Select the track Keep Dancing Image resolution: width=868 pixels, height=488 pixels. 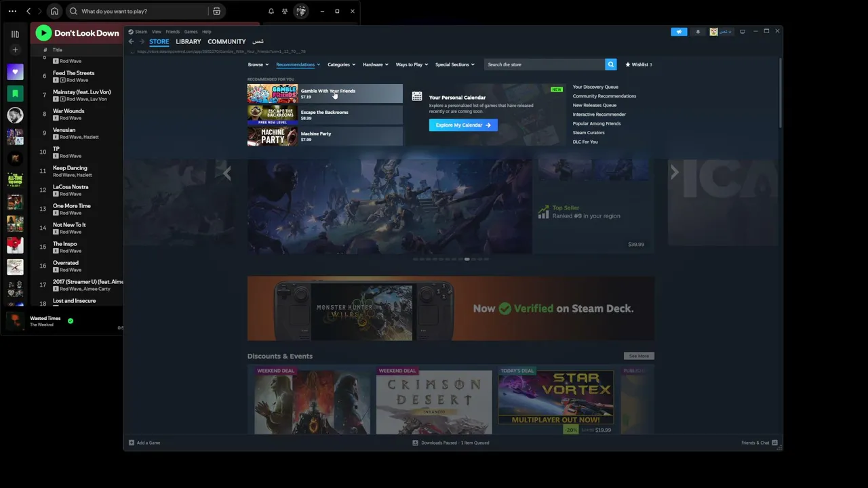click(x=70, y=168)
